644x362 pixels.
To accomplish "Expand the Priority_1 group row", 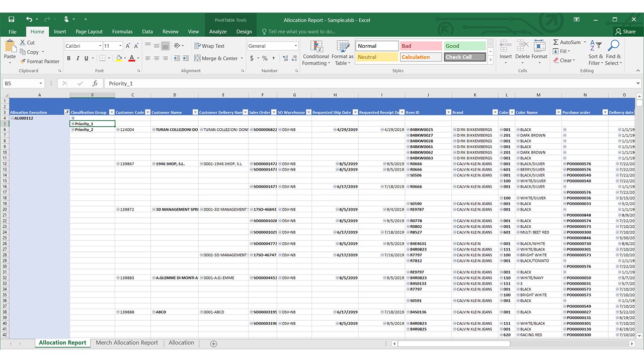I will coord(73,124).
